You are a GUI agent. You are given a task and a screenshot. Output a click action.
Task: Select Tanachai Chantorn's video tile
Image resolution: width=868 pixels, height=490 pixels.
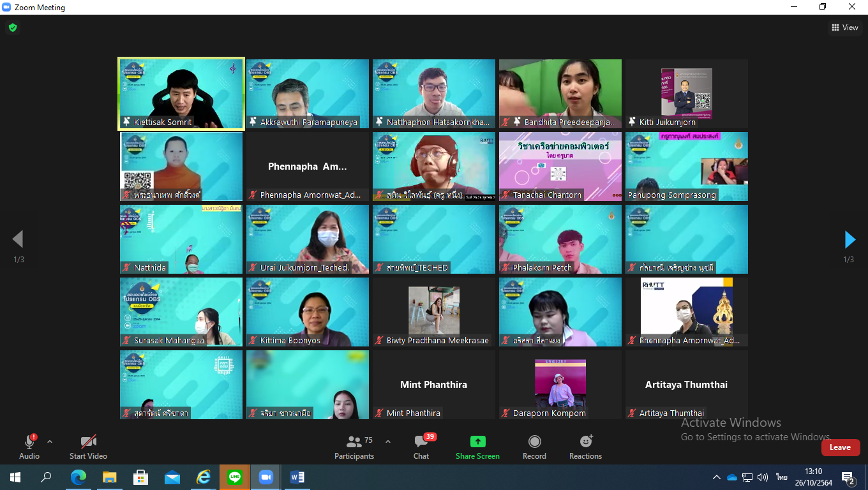pos(560,167)
